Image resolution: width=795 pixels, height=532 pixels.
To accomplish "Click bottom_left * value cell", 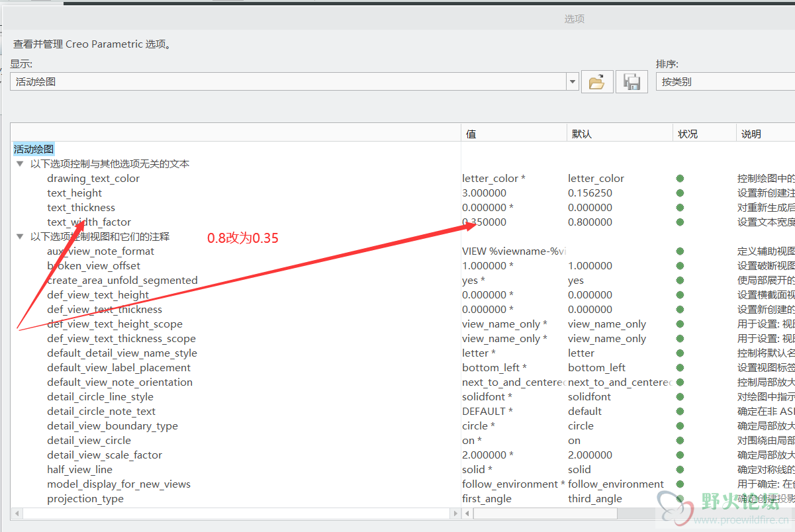I will pyautogui.click(x=494, y=368).
